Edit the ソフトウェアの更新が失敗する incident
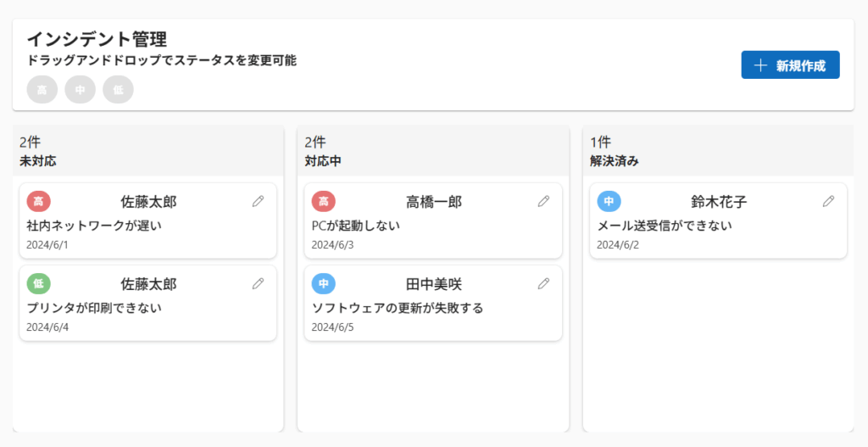 point(544,283)
